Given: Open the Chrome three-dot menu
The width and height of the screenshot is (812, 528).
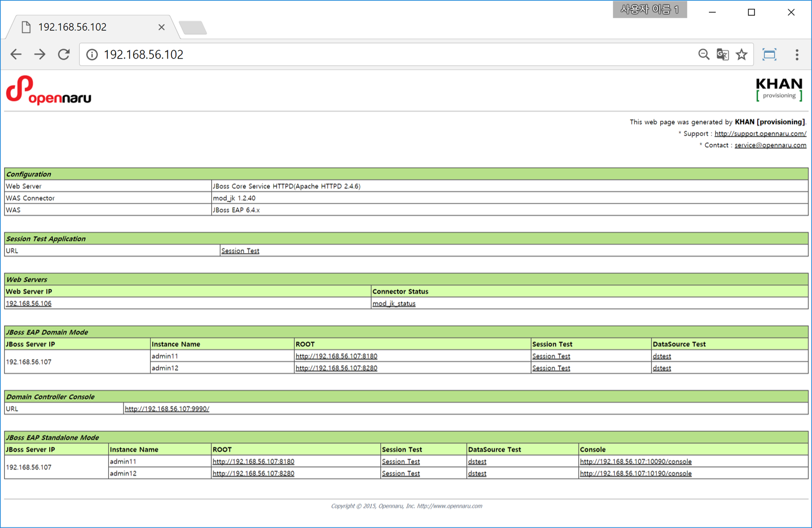Looking at the screenshot, I should click(797, 54).
